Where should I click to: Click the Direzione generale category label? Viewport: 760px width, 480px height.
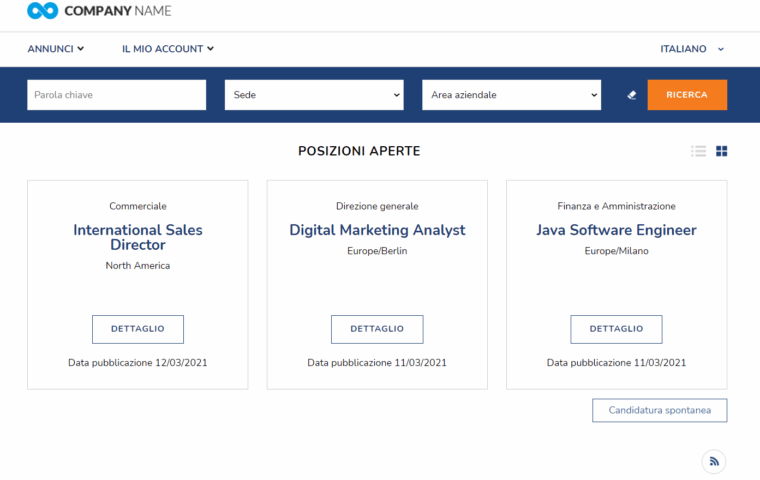tap(377, 206)
